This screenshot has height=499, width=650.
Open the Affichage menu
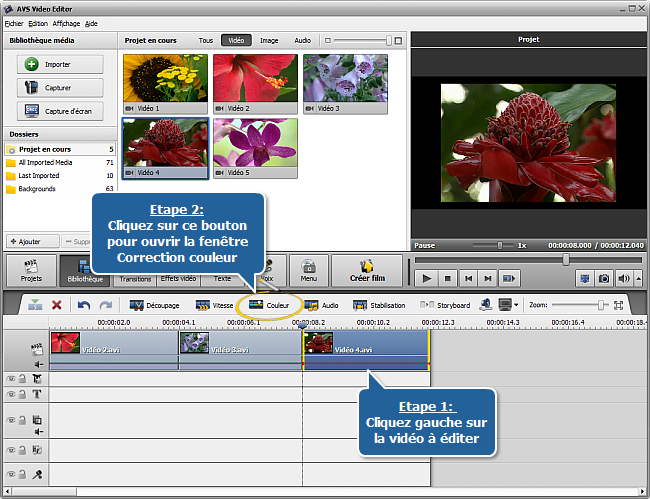click(x=65, y=22)
